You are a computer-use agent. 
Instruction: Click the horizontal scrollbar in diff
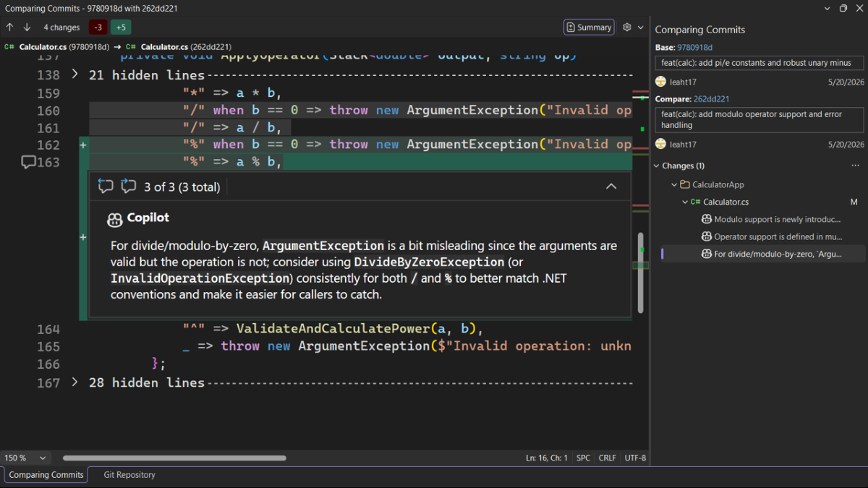(x=174, y=458)
